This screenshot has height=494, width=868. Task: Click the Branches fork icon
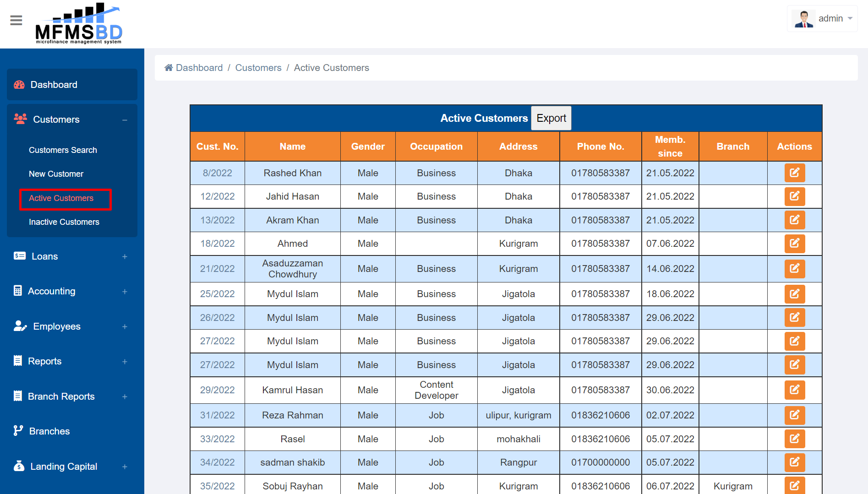click(18, 431)
